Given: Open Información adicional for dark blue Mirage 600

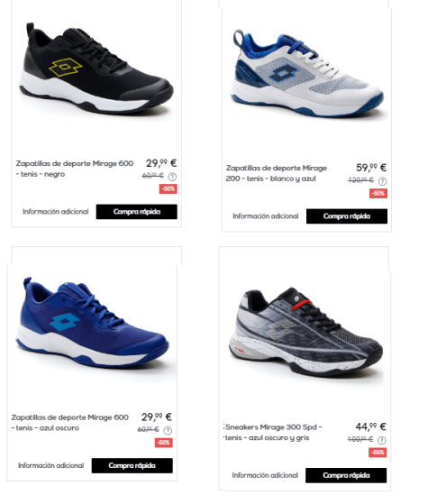Looking at the screenshot, I should (50, 466).
